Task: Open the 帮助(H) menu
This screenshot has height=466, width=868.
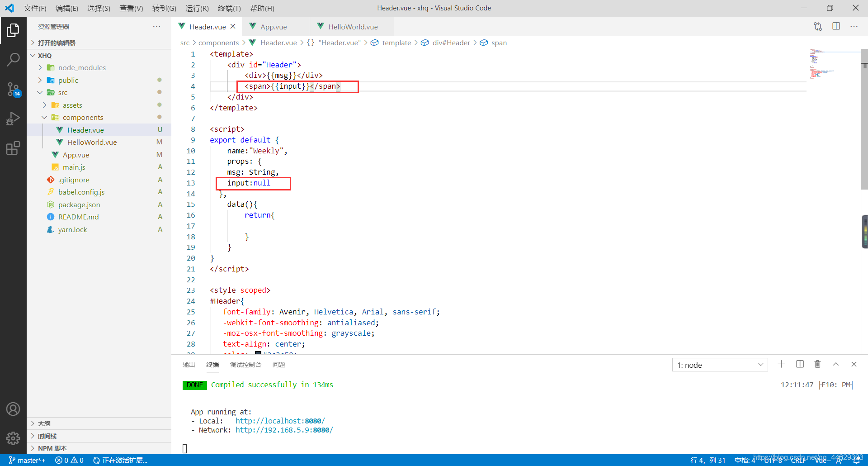Action: click(x=262, y=8)
